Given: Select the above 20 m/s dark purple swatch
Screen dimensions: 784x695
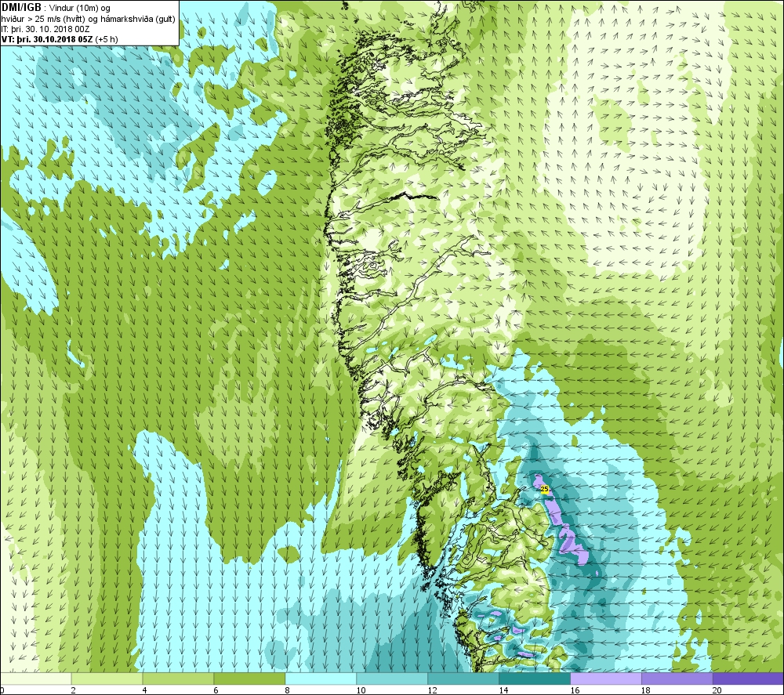Looking at the screenshot, I should [x=749, y=679].
